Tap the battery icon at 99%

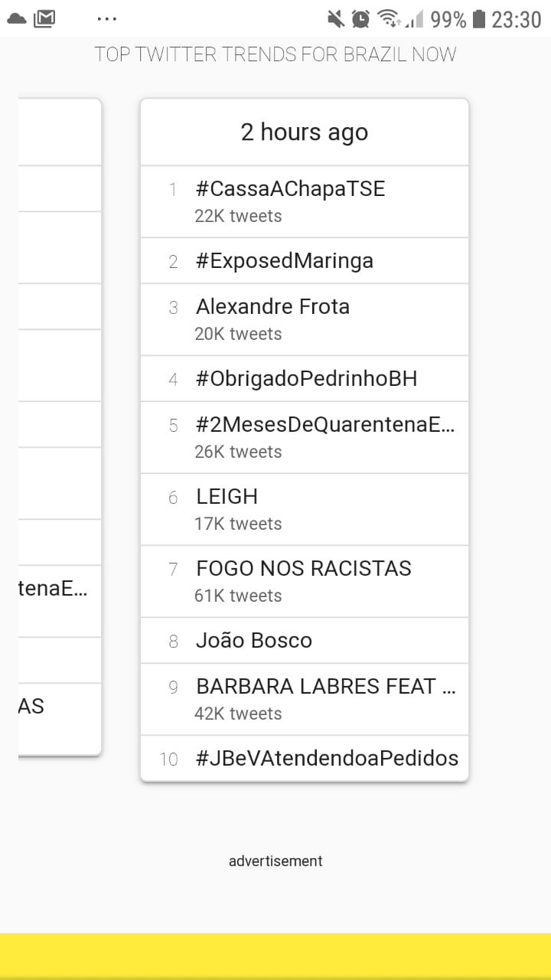(479, 19)
